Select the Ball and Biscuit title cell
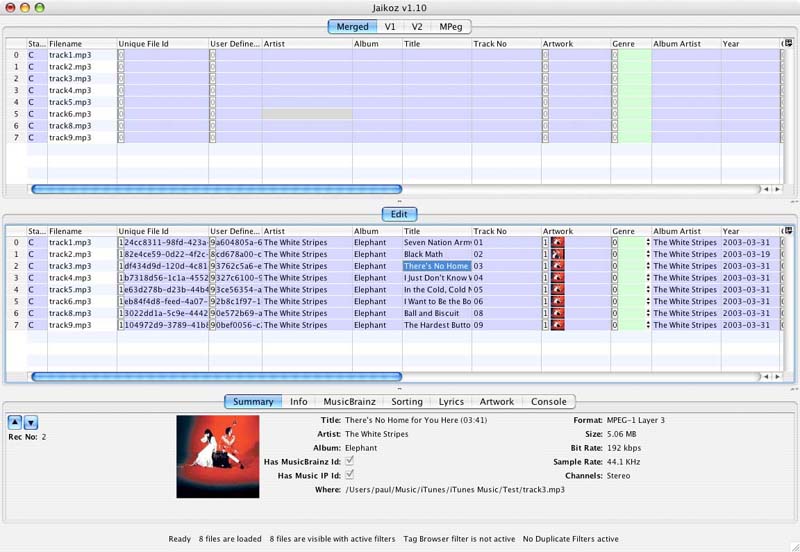 (437, 313)
